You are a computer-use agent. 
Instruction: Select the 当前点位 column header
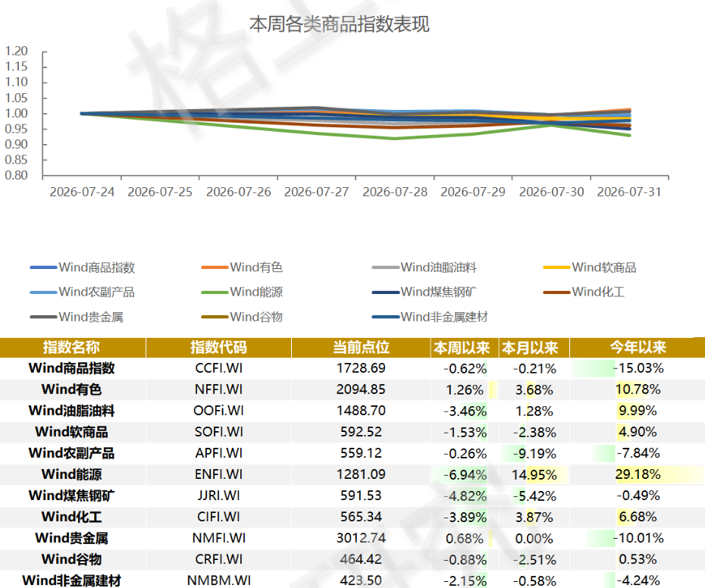click(361, 348)
